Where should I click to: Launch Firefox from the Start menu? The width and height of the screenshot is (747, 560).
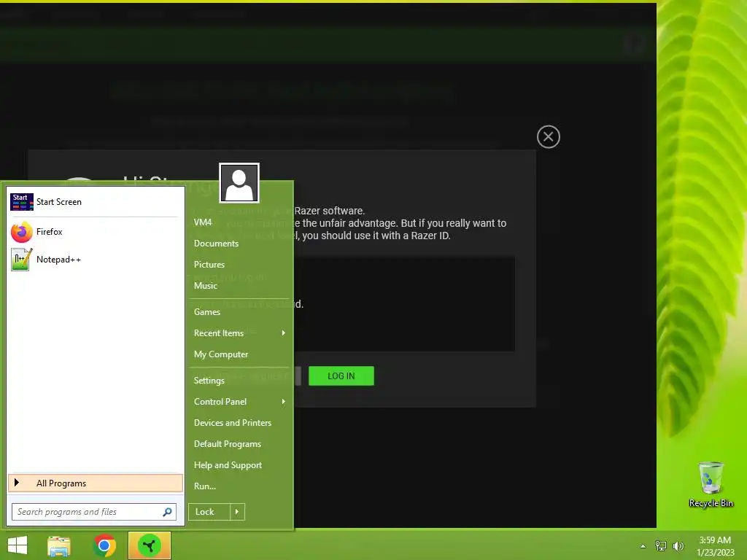click(96, 232)
